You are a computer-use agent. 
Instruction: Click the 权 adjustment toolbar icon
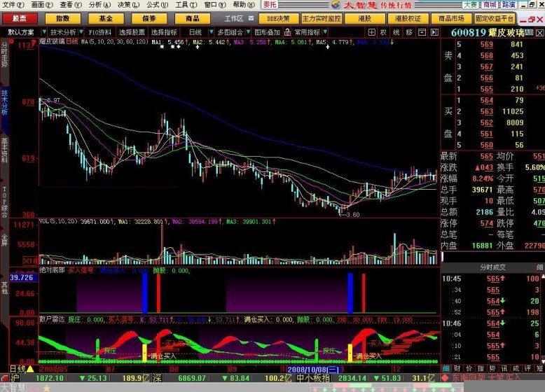click(385, 32)
